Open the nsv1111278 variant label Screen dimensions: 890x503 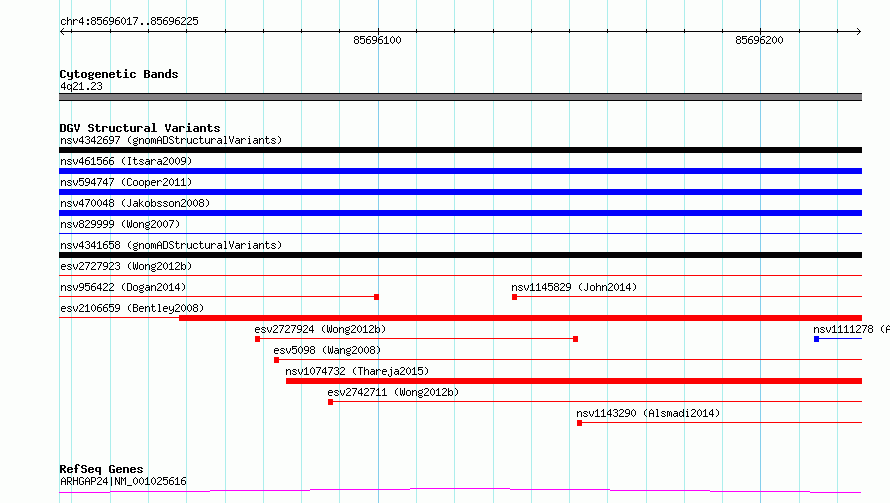851,329
